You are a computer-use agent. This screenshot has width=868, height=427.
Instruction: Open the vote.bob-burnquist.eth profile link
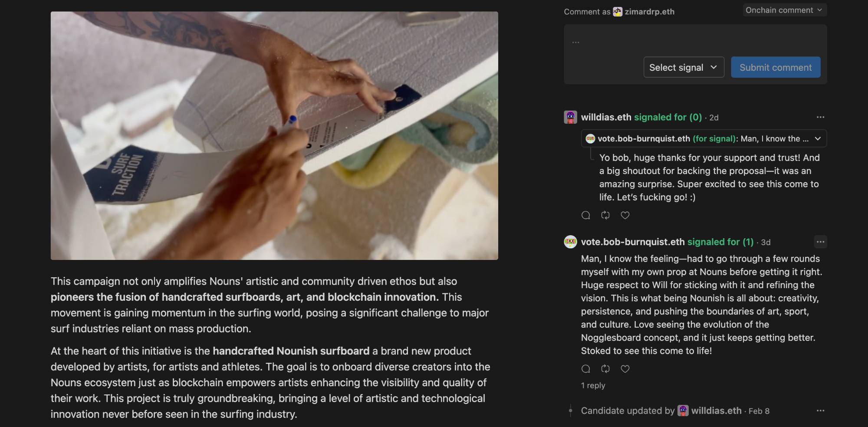pos(633,242)
